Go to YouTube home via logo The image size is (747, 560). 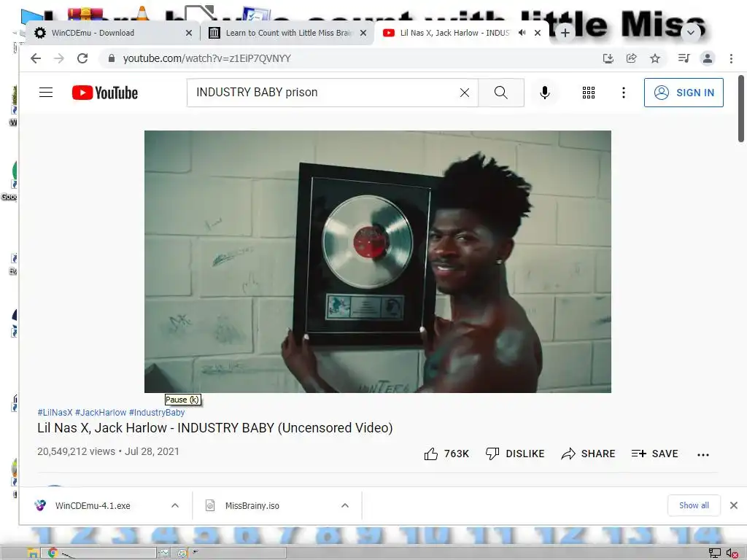105,93
